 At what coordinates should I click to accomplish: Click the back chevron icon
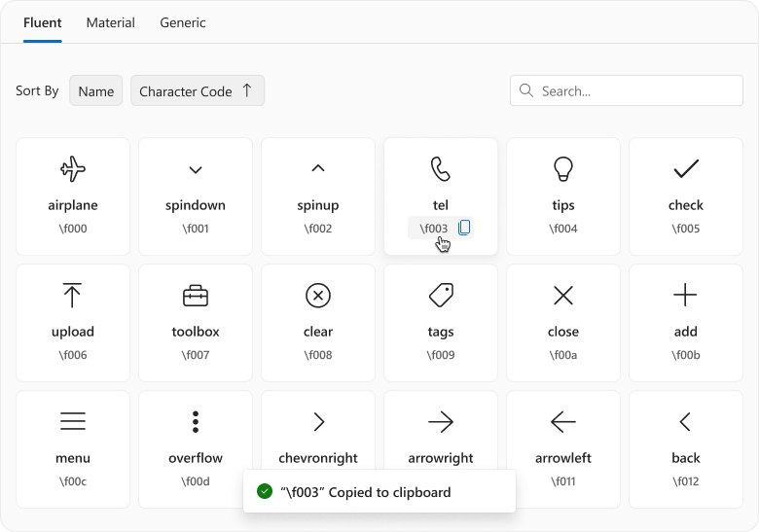tap(685, 422)
